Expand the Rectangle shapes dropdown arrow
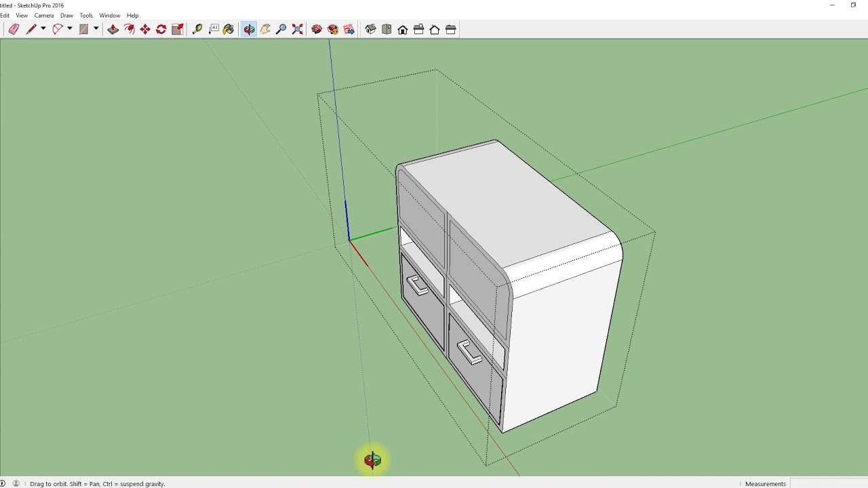Viewport: 868px width, 488px height. tap(96, 29)
